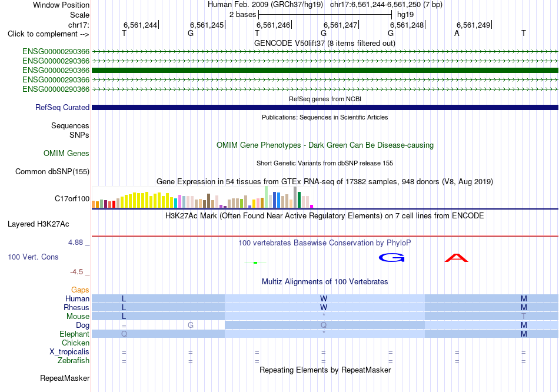This screenshot has width=559, height=392.
Task: Click the Elephant alignment row label
Action: click(74, 334)
